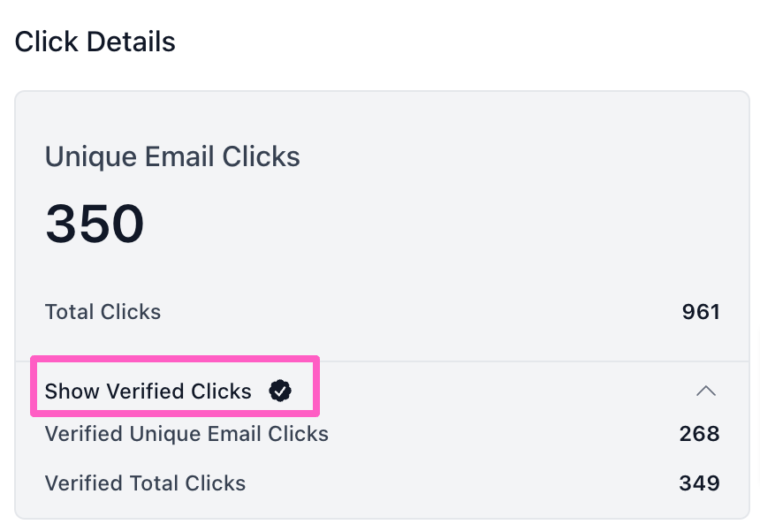
Task: Select the 349 verified total clicks value
Action: (x=699, y=483)
